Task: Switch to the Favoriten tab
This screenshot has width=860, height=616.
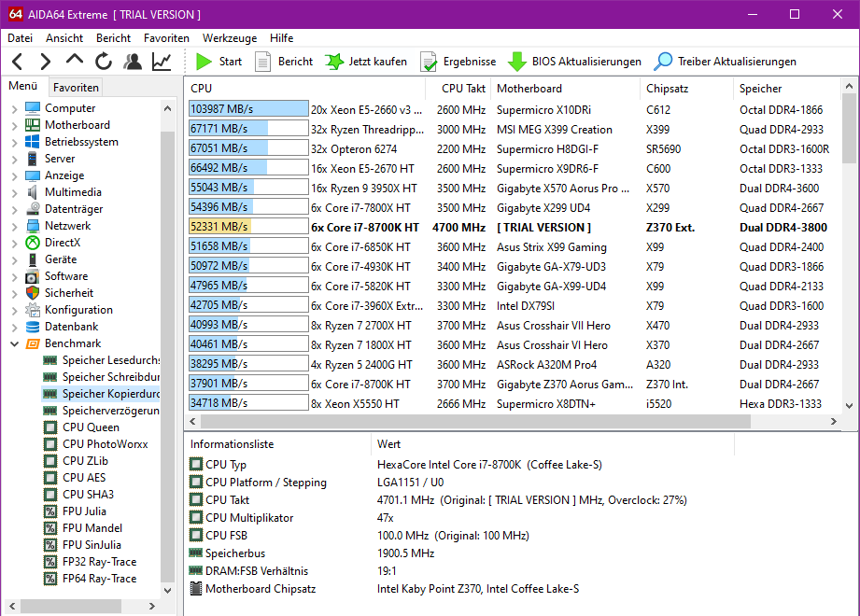Action: (x=76, y=87)
